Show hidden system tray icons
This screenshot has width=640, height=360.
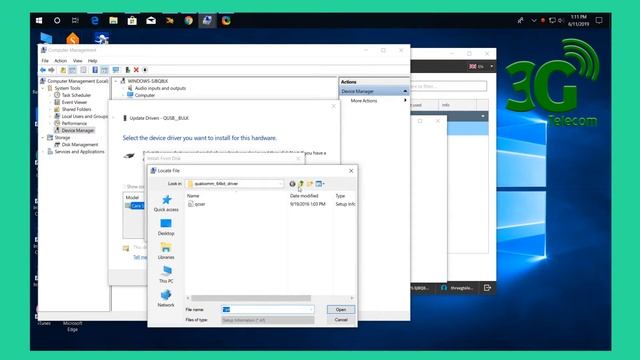534,20
